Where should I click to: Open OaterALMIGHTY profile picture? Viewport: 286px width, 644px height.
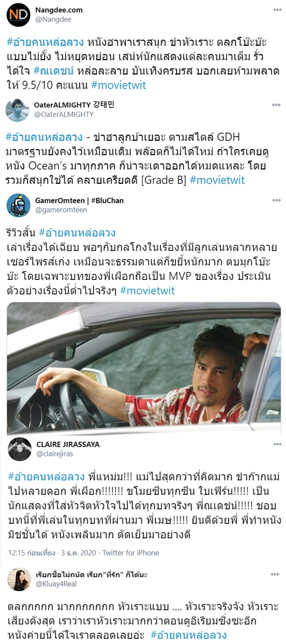coord(18,110)
